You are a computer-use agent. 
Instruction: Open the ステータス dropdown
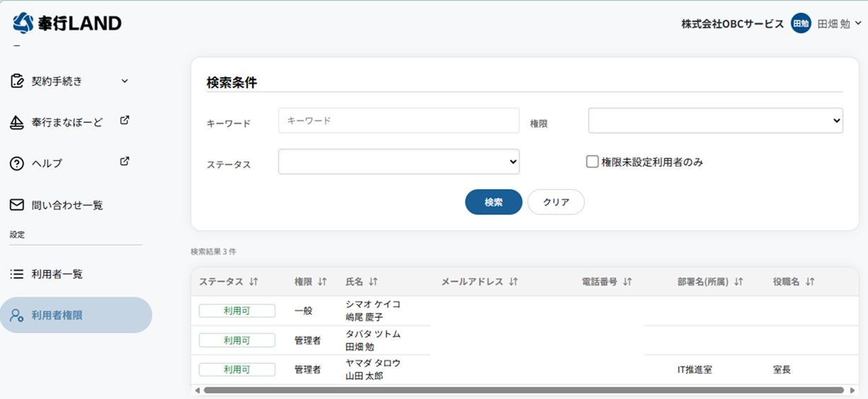399,162
